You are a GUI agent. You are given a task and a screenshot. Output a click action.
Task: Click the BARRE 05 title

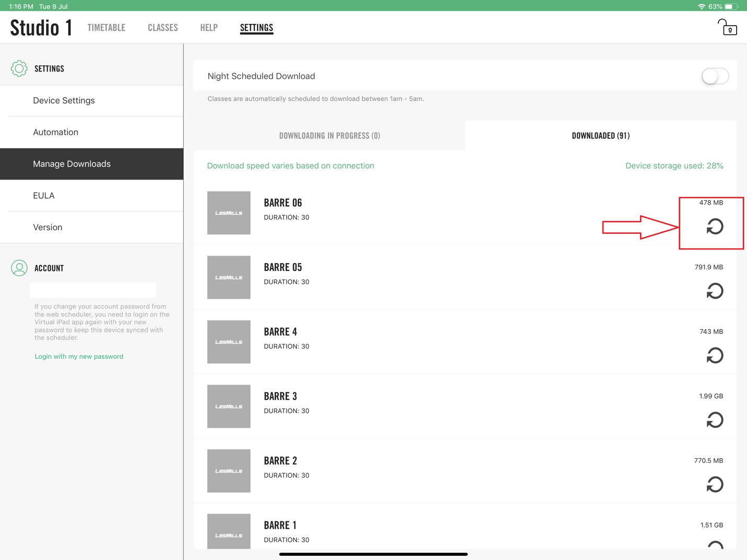[283, 267]
